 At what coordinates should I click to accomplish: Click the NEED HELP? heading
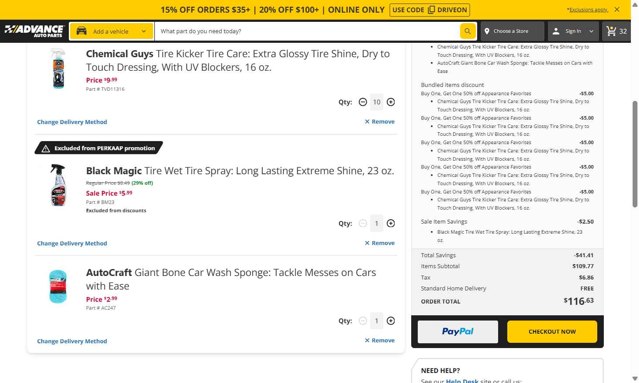point(441,370)
